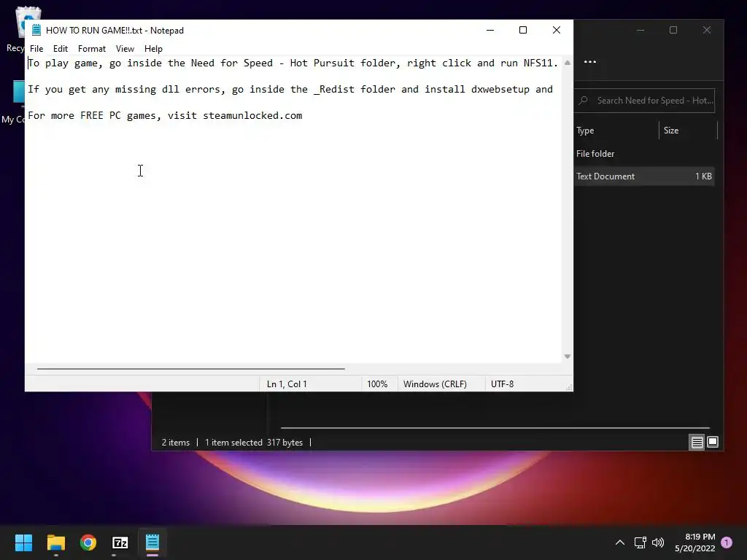
Task: Minimize the File Explorer window
Action: [x=640, y=30]
